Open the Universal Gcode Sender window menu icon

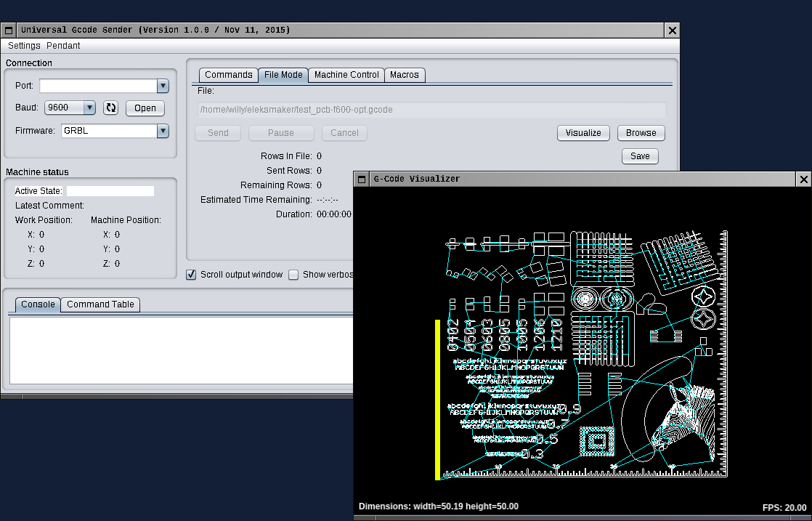[x=9, y=30]
